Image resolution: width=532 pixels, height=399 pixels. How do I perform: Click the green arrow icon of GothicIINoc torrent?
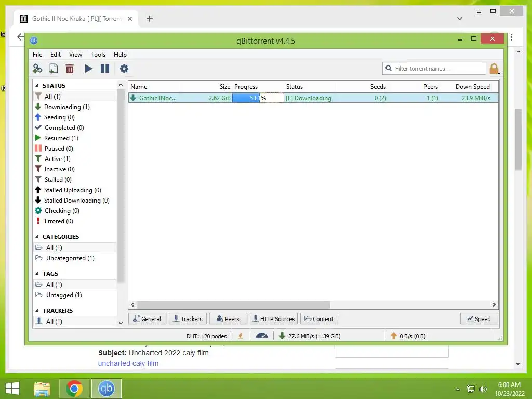pos(134,98)
